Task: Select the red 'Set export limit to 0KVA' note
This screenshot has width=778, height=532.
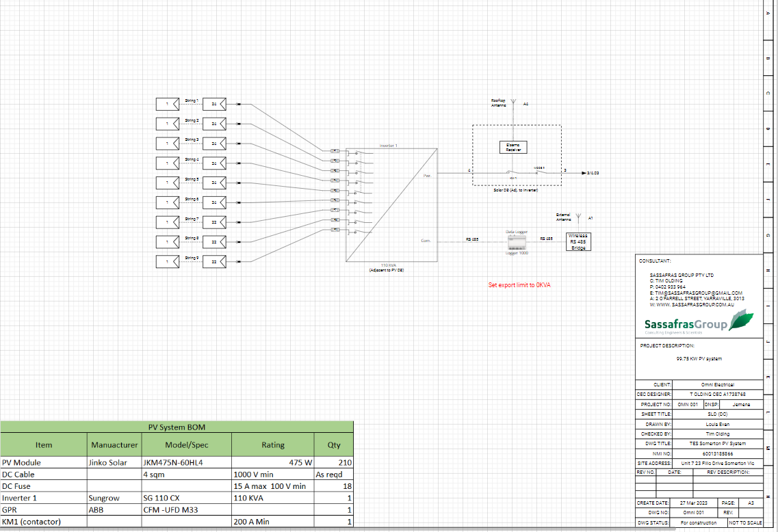Action: click(x=519, y=284)
